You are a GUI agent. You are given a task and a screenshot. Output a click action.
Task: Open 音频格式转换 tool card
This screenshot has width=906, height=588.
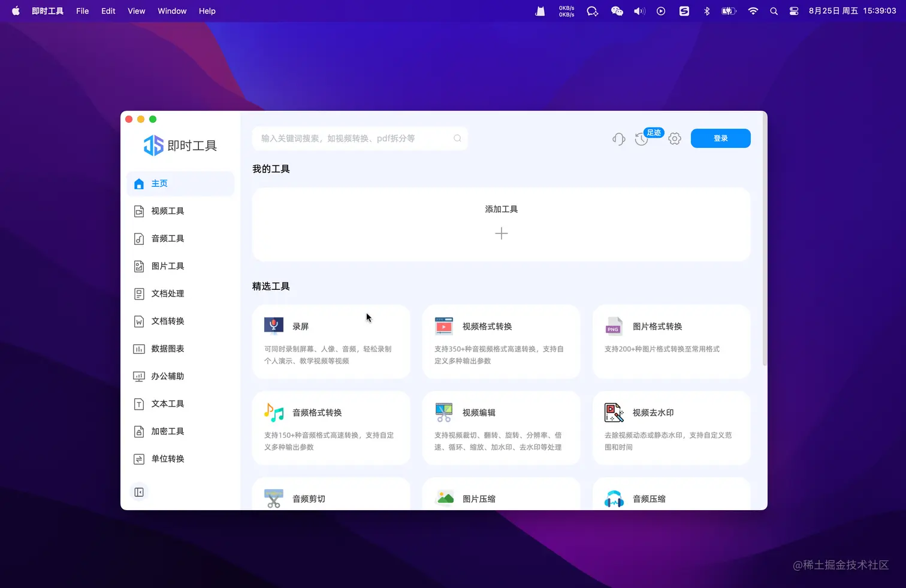pyautogui.click(x=331, y=428)
